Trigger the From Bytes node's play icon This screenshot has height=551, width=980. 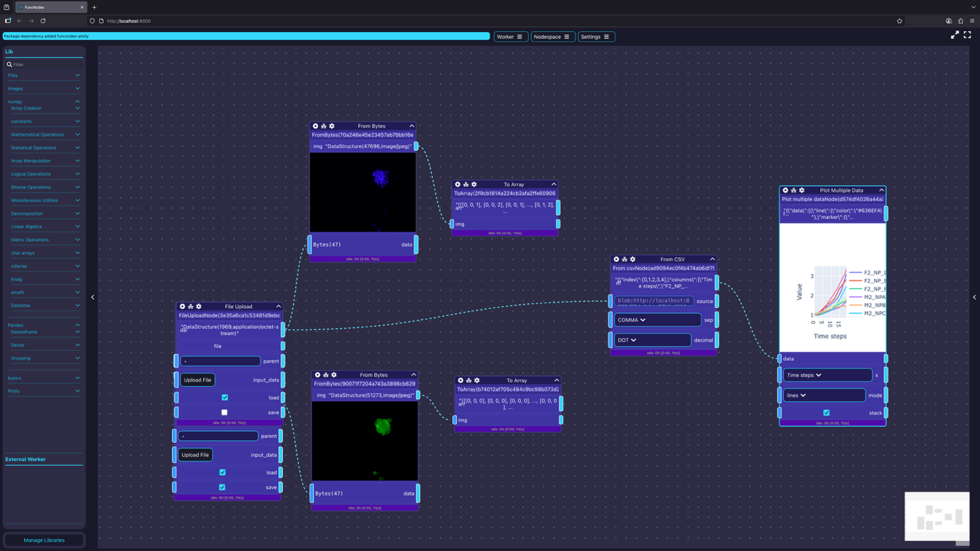pos(316,126)
